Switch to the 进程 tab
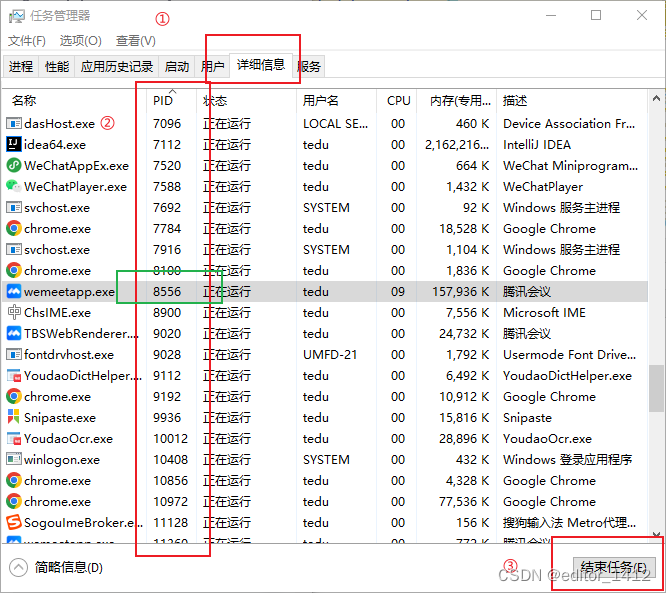 21,66
